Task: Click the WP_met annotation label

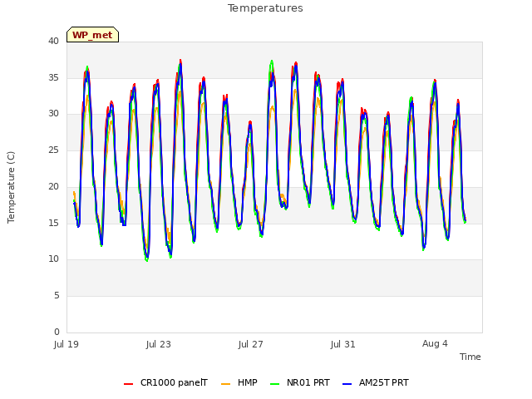Action: pos(92,35)
